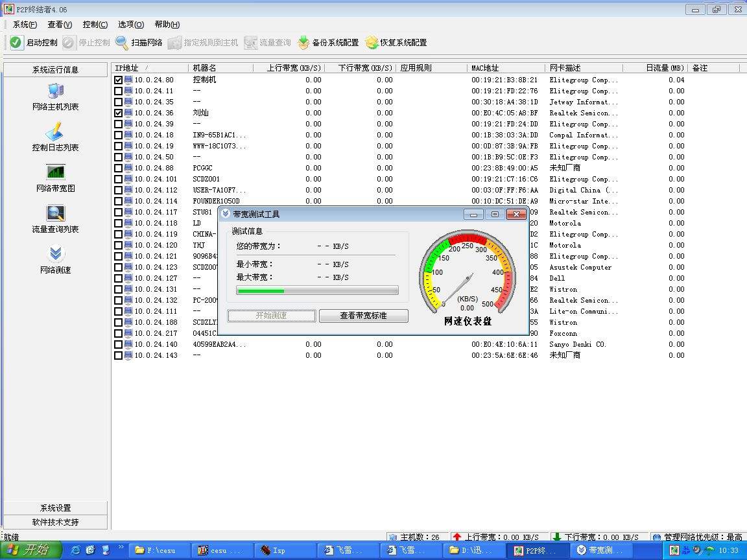Viewport: 747px width, 560px height.
Task: Click the P2P tray icon in system tray
Action: click(x=674, y=550)
